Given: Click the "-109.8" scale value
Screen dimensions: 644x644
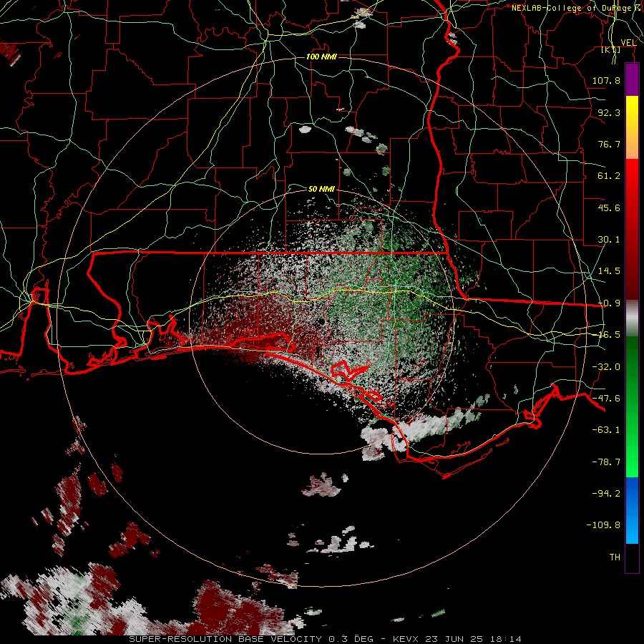Looking at the screenshot, I should (x=603, y=525).
